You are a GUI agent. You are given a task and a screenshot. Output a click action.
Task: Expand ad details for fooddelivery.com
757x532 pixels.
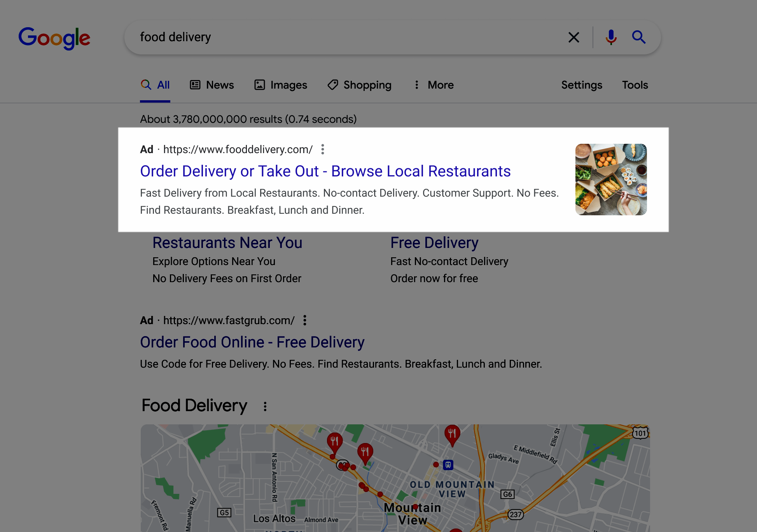point(323,149)
